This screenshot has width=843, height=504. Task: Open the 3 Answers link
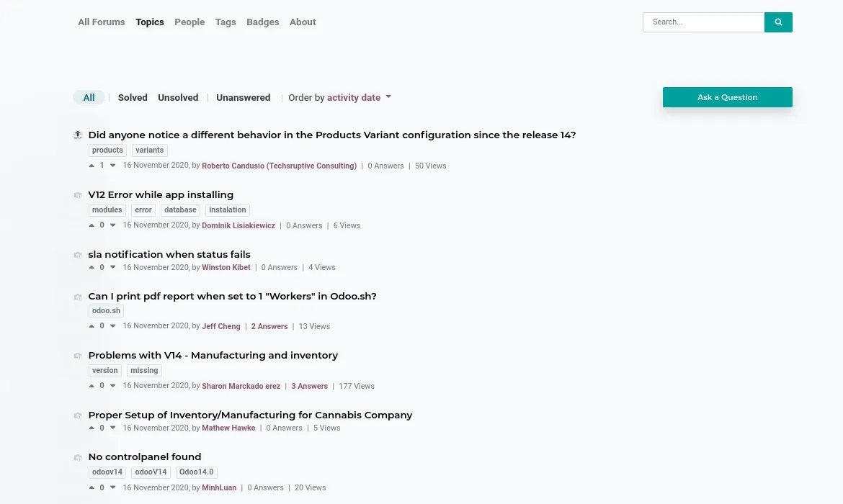pos(309,386)
